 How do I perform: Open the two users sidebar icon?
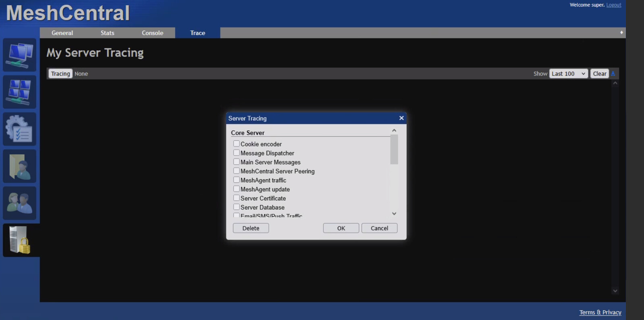coord(19,203)
